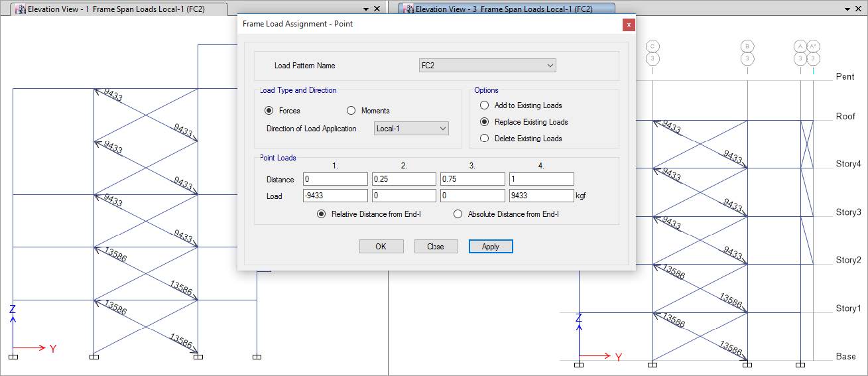Click the Distance 3 field with 0.75

[473, 179]
